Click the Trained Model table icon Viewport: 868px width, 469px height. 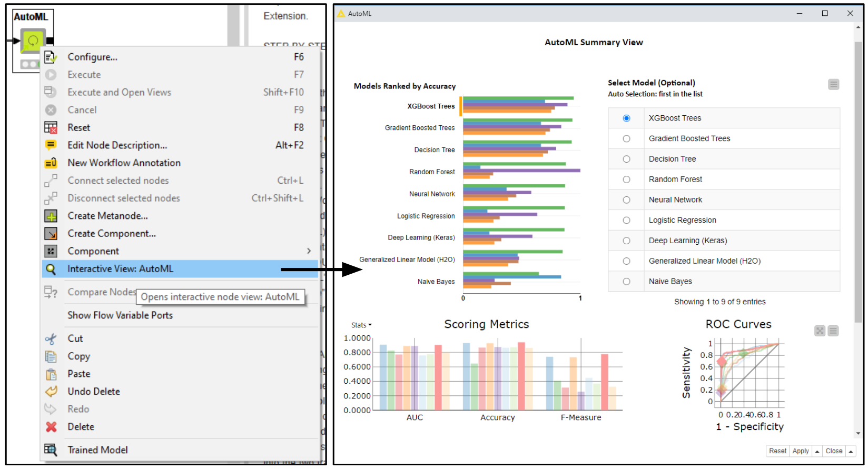51,450
